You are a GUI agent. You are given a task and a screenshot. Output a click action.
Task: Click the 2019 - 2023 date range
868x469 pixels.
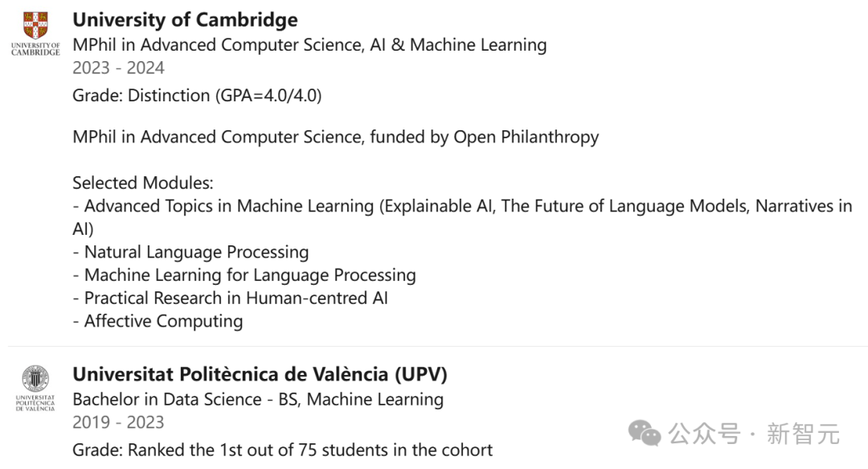tap(118, 422)
